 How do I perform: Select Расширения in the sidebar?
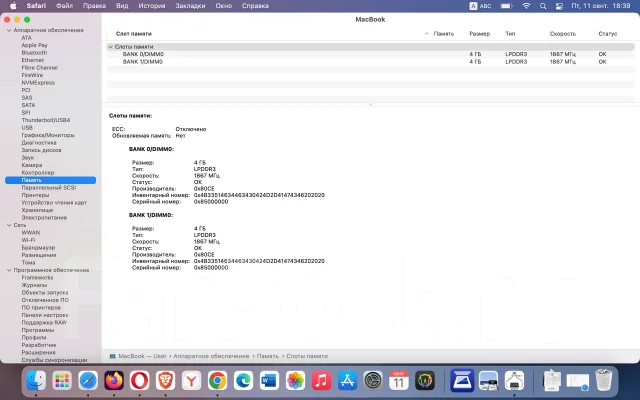38,353
